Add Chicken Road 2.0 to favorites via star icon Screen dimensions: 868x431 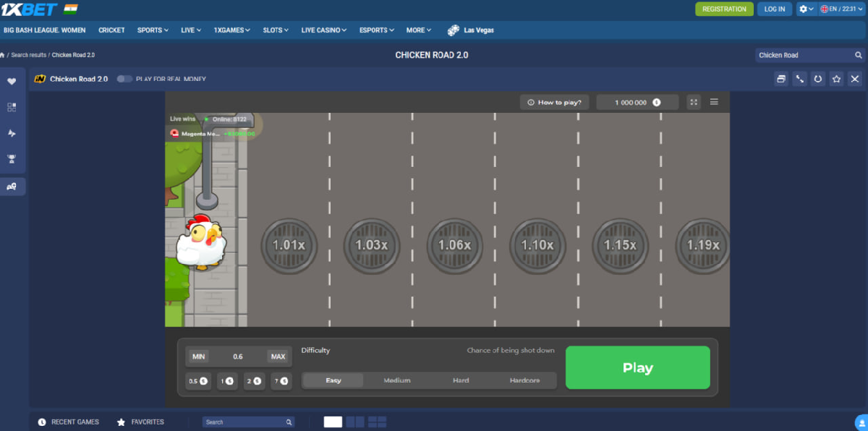point(836,79)
